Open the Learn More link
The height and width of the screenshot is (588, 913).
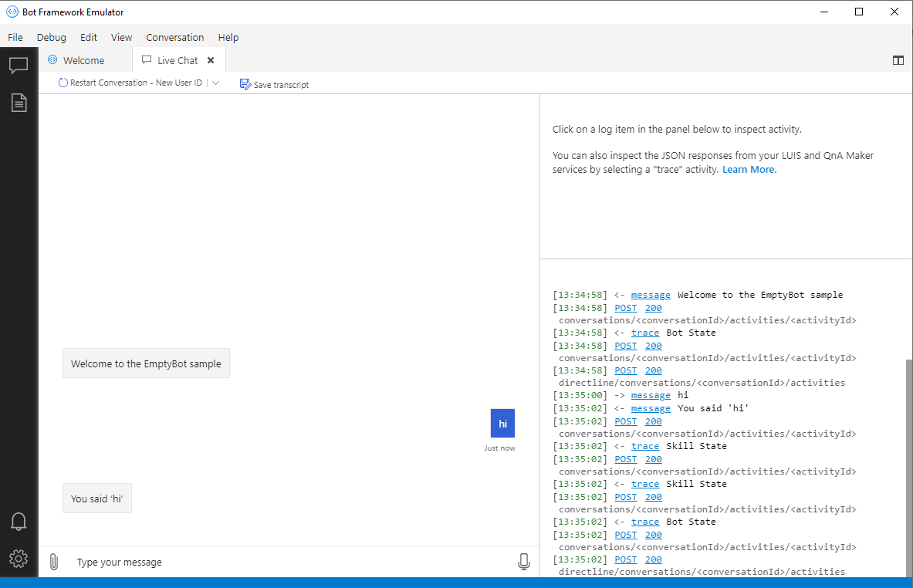(x=748, y=169)
